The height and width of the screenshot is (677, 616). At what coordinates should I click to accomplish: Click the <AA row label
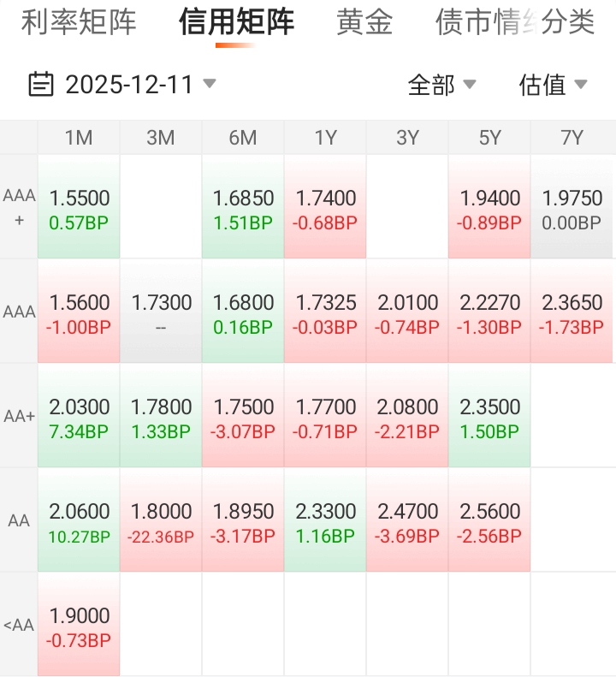coord(19,625)
